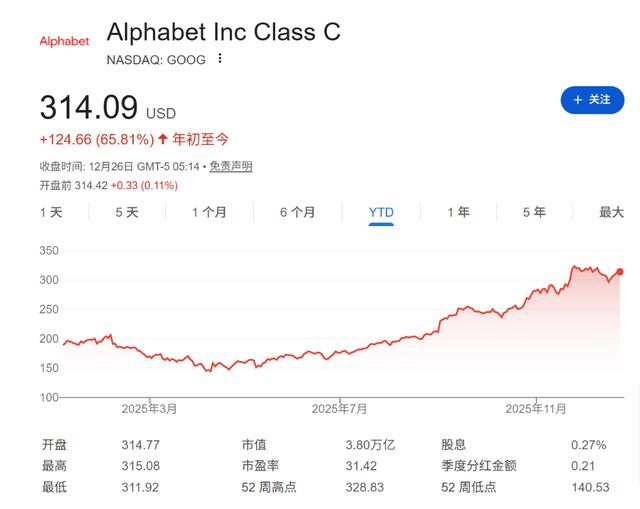Click the Alphabet logo
The width and height of the screenshot is (640, 509).
click(64, 41)
